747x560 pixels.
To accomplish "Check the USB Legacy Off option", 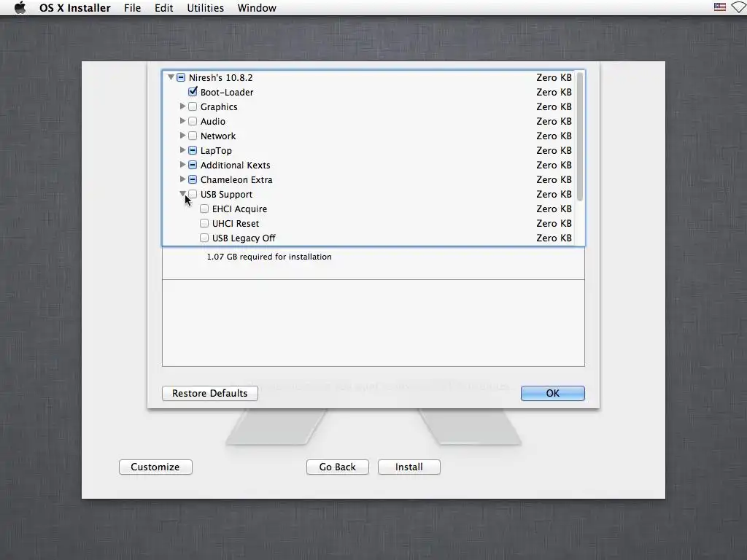I will (204, 238).
